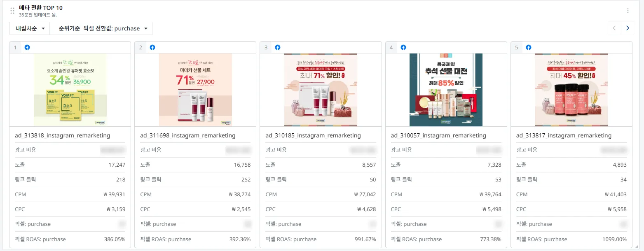Open the 순위기준 픽셀 전환값: purchase dropdown

[101, 28]
